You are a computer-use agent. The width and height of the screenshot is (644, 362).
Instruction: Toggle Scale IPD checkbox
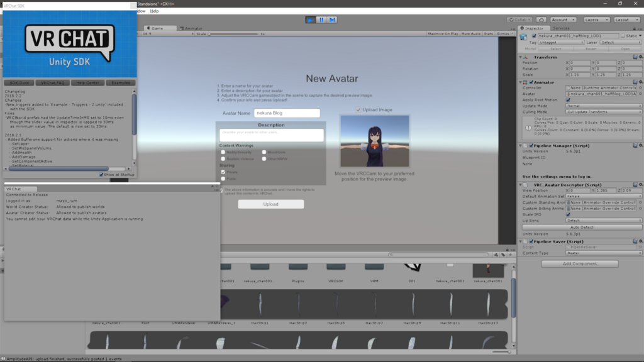[568, 214]
